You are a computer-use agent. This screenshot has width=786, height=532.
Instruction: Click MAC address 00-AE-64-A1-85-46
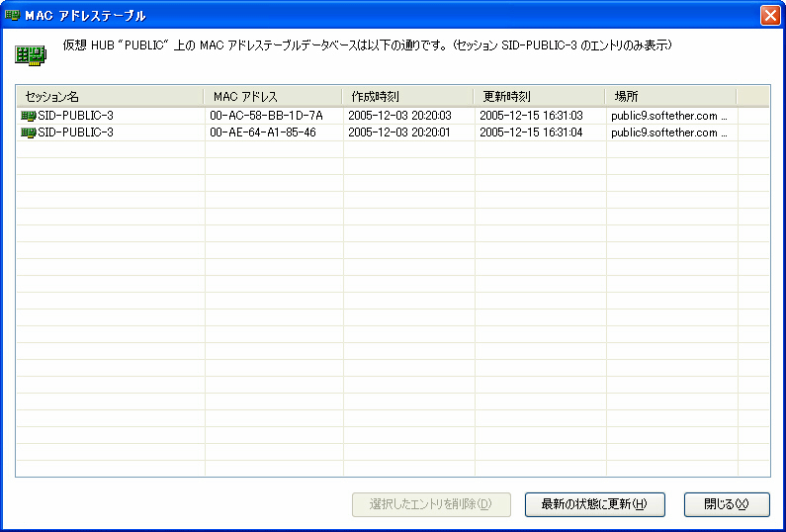tap(263, 133)
